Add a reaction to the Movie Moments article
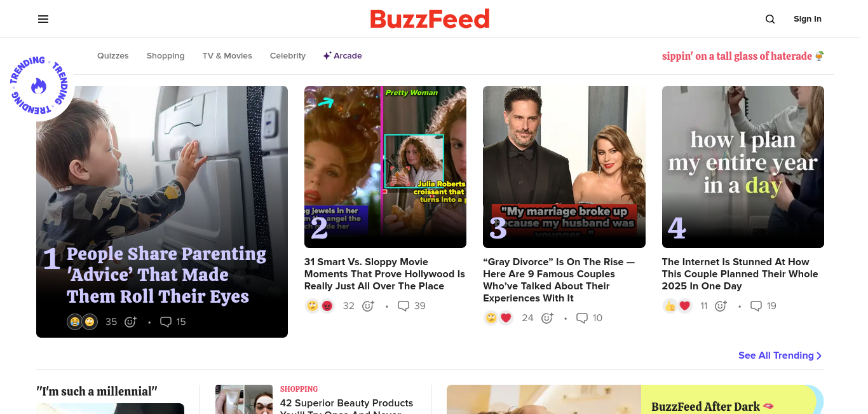Viewport: 868px width, 414px height. tap(368, 306)
